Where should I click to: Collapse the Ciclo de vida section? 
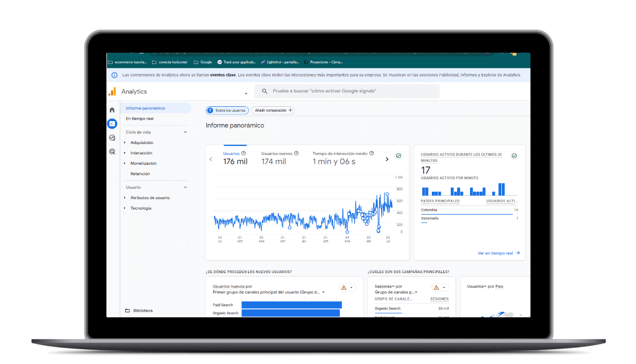point(185,132)
